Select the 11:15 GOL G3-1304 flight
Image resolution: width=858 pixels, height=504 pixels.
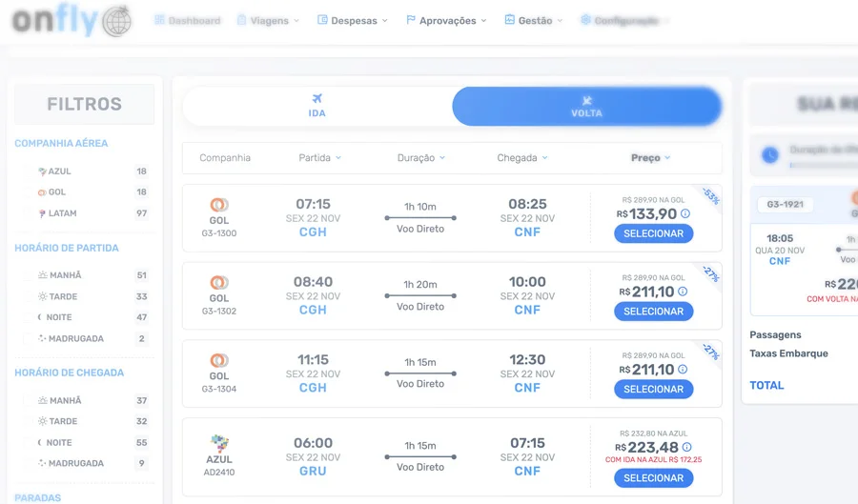pos(653,390)
